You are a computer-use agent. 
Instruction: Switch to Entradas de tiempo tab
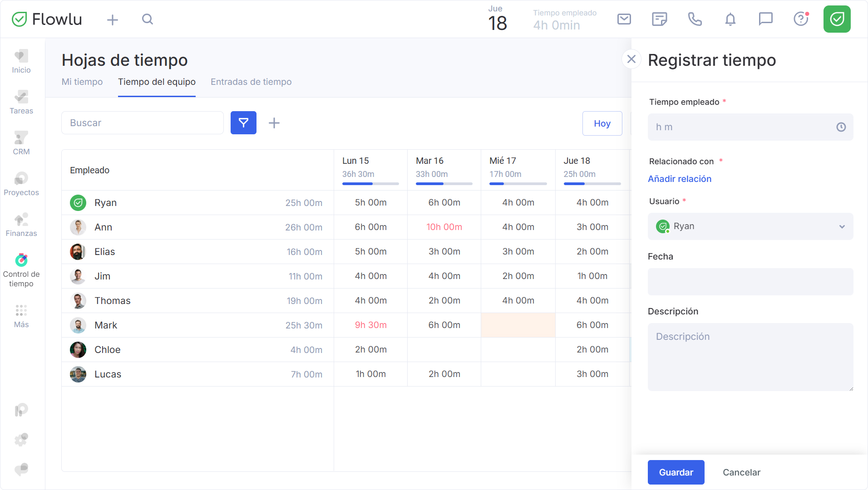click(x=251, y=82)
